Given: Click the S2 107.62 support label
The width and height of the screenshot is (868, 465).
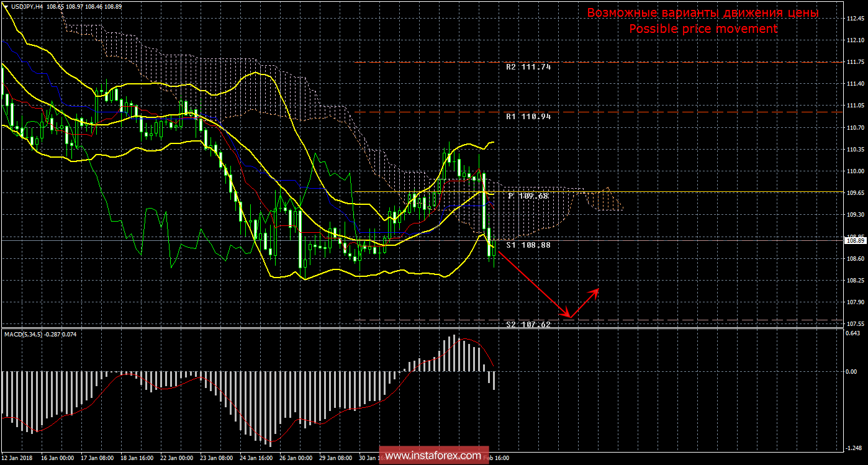Looking at the screenshot, I should pyautogui.click(x=528, y=324).
